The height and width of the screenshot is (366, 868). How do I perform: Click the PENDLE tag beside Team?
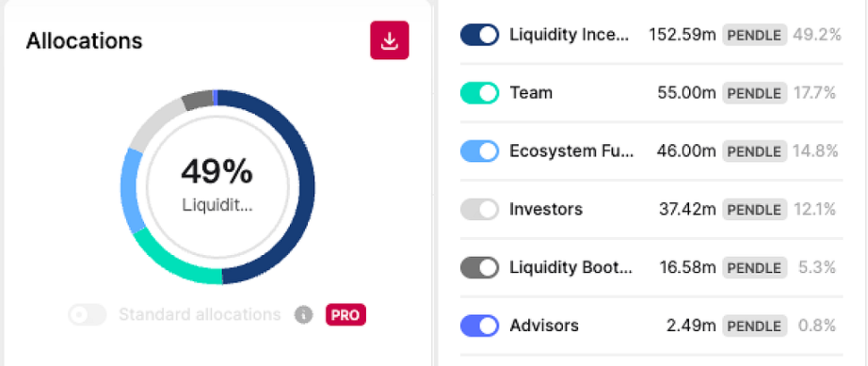coord(754,93)
